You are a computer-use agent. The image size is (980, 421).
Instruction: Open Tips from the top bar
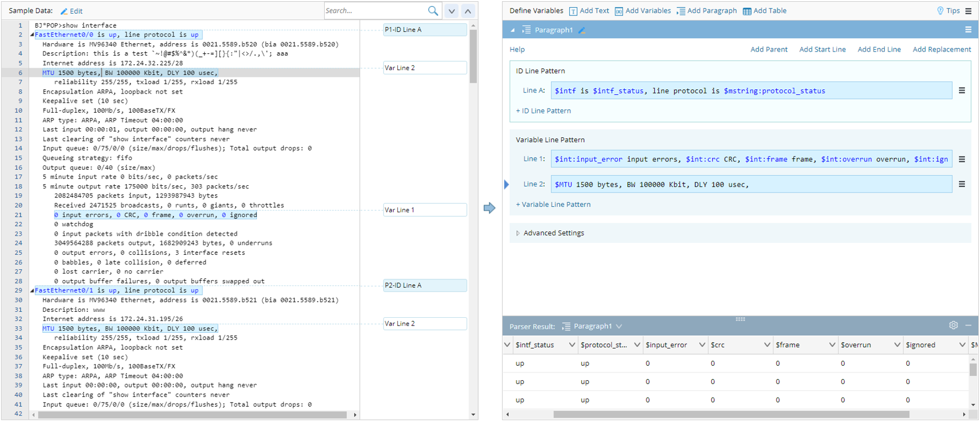point(948,11)
